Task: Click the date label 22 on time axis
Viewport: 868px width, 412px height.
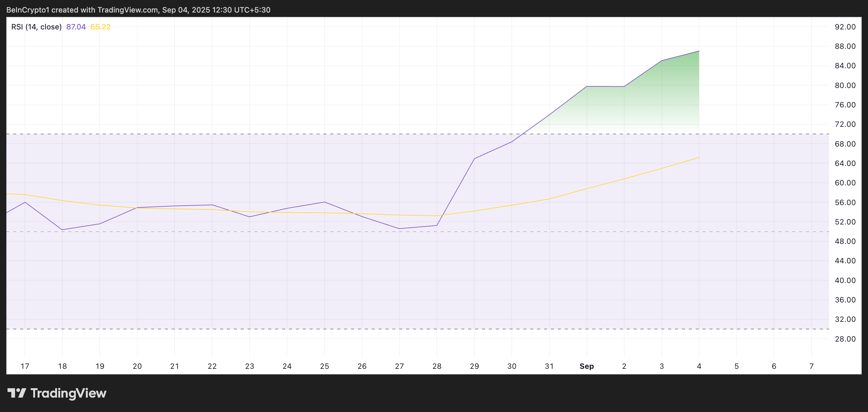Action: point(212,366)
